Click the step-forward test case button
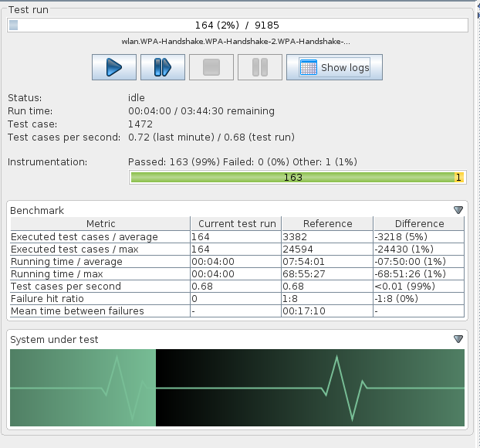 click(163, 67)
